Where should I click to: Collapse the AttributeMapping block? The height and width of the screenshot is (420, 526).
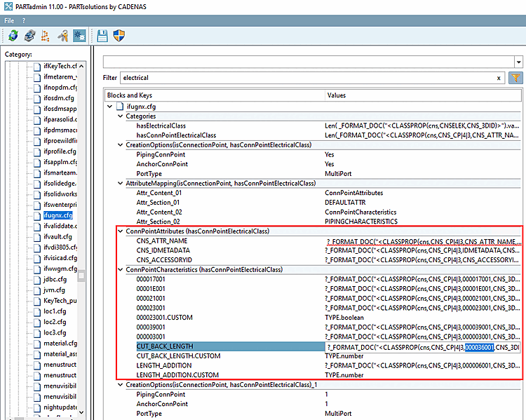(120, 183)
